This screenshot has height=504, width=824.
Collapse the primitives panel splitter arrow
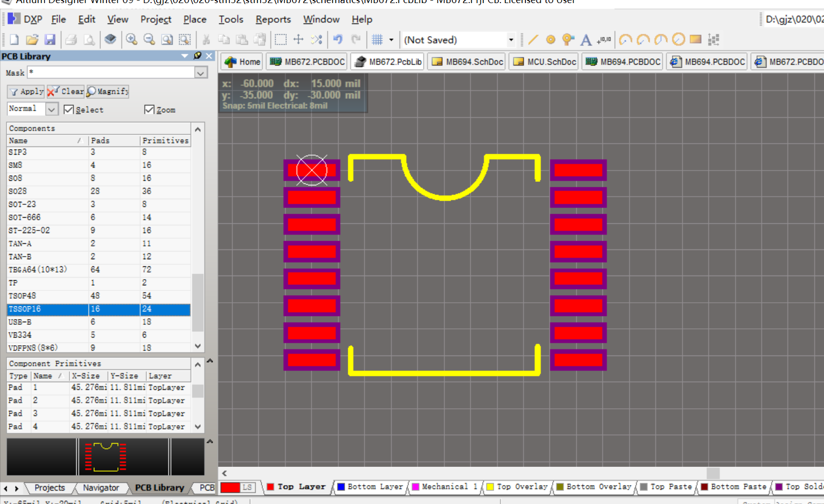(x=209, y=361)
